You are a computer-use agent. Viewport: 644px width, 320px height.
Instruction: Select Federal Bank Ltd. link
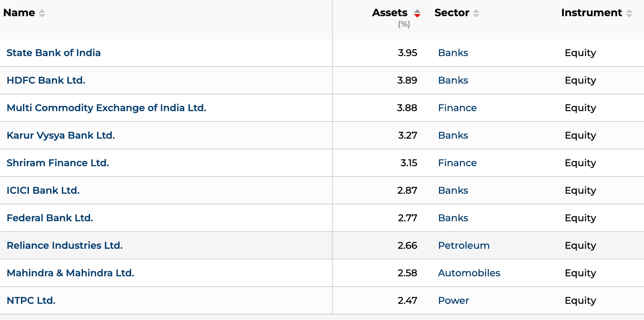coord(50,218)
